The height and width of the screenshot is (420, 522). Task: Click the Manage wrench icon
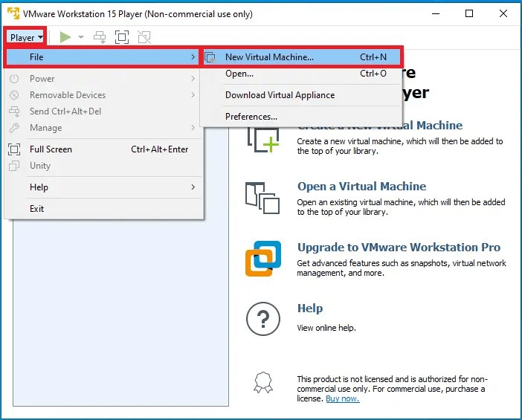14,128
